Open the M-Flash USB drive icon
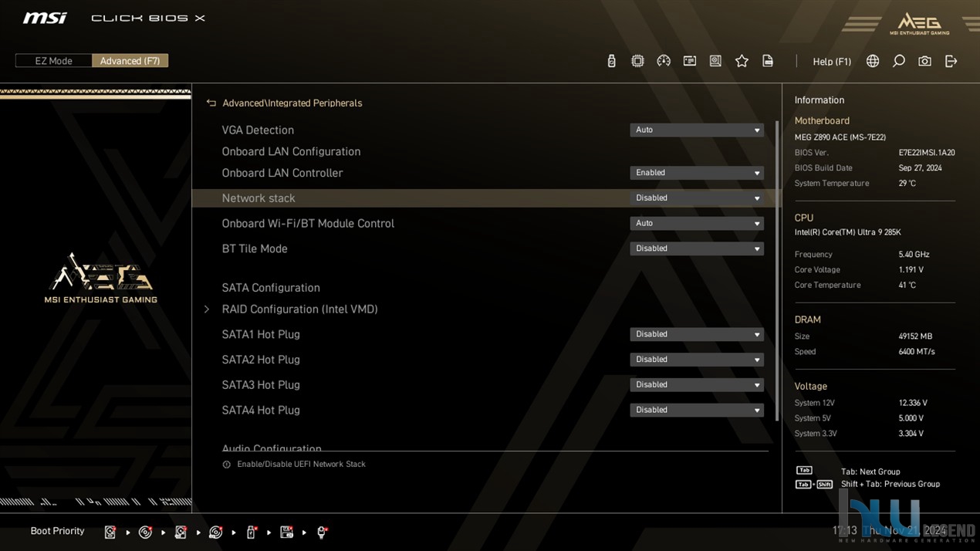The height and width of the screenshot is (551, 980). coord(611,61)
